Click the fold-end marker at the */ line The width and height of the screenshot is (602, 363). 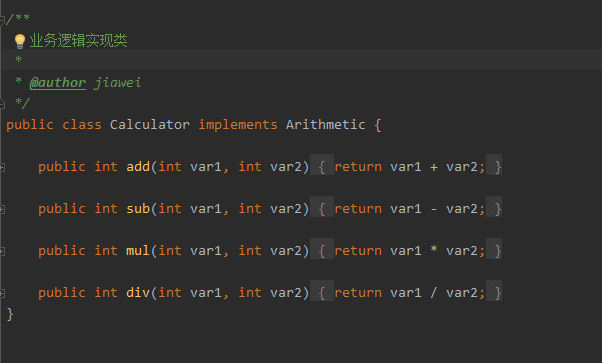coord(2,103)
